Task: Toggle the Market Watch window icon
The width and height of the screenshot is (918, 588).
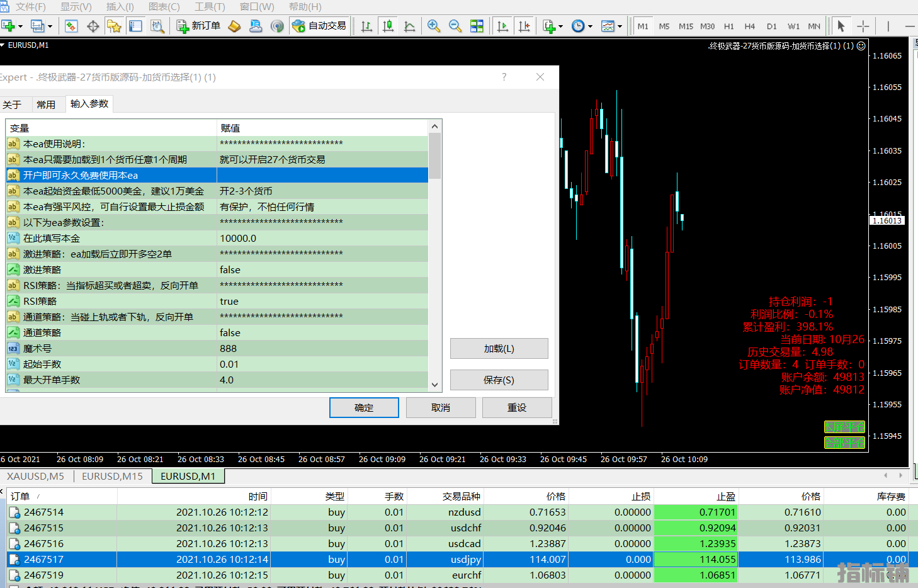Action: pyautogui.click(x=71, y=26)
